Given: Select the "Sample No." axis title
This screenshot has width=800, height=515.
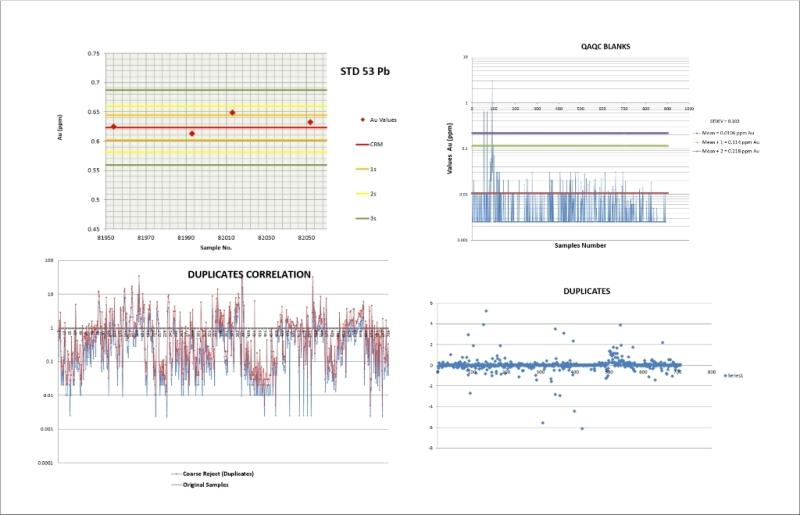Looking at the screenshot, I should pyautogui.click(x=216, y=248).
